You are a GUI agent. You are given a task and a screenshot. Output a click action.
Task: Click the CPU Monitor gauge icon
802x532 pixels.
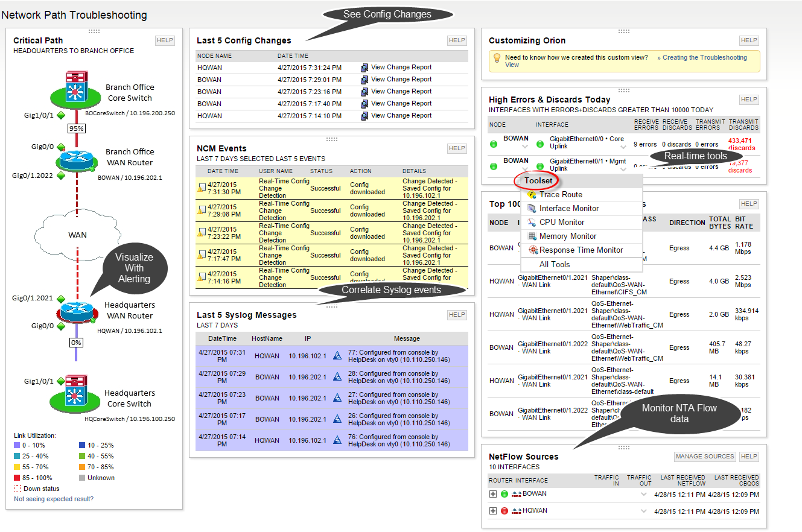[x=532, y=223]
